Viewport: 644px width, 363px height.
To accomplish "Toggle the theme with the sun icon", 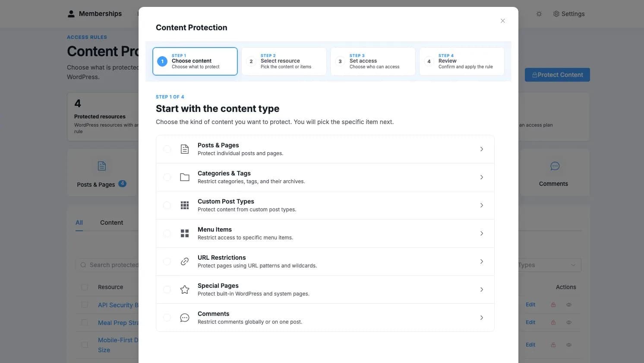I will click(539, 14).
